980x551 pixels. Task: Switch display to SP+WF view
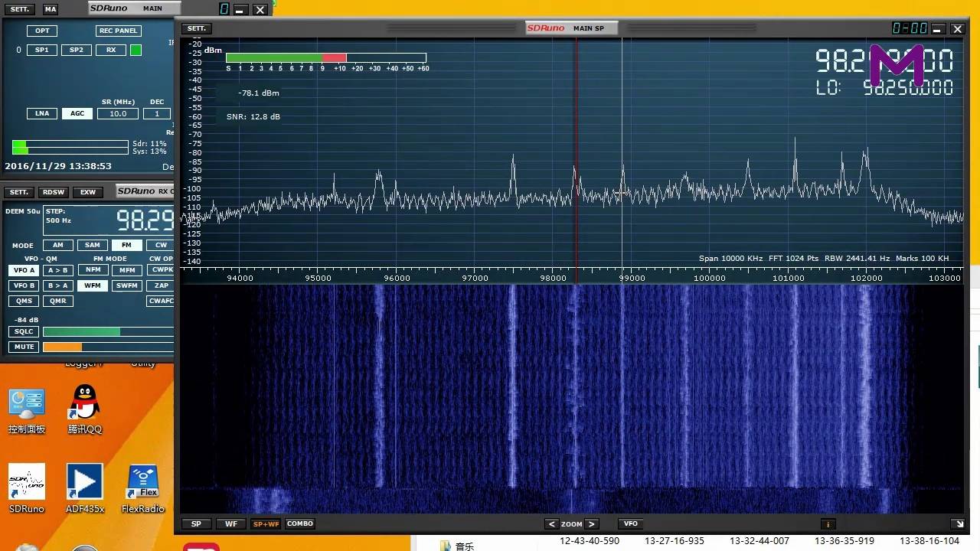point(266,524)
